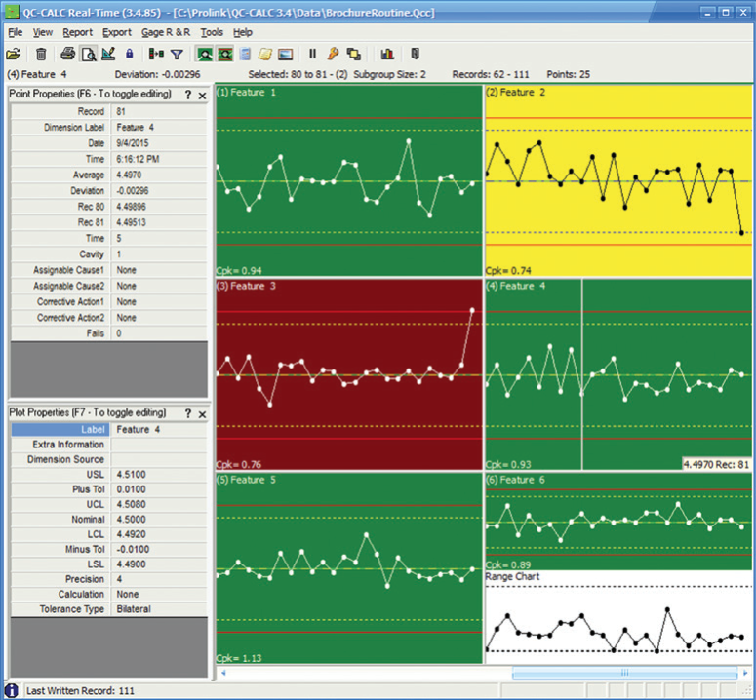This screenshot has height=700, width=756.
Task: Open the Report menu
Action: [78, 32]
